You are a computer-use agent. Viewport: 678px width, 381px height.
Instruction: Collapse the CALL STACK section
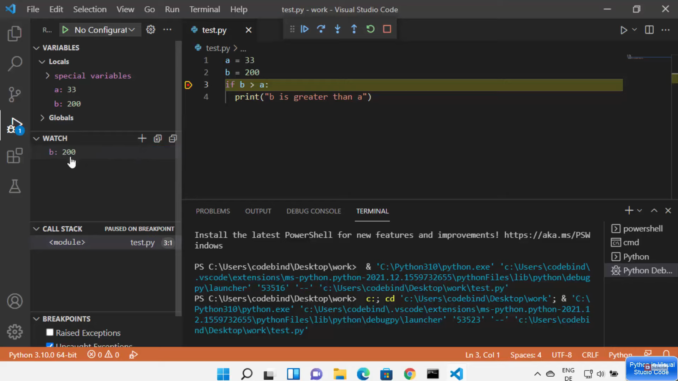point(36,229)
